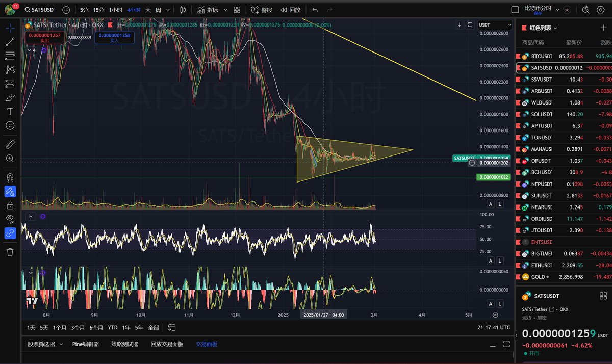Screen dimensions: 612x364
Task: Open the patterns drawing tool group
Action: pyautogui.click(x=10, y=69)
